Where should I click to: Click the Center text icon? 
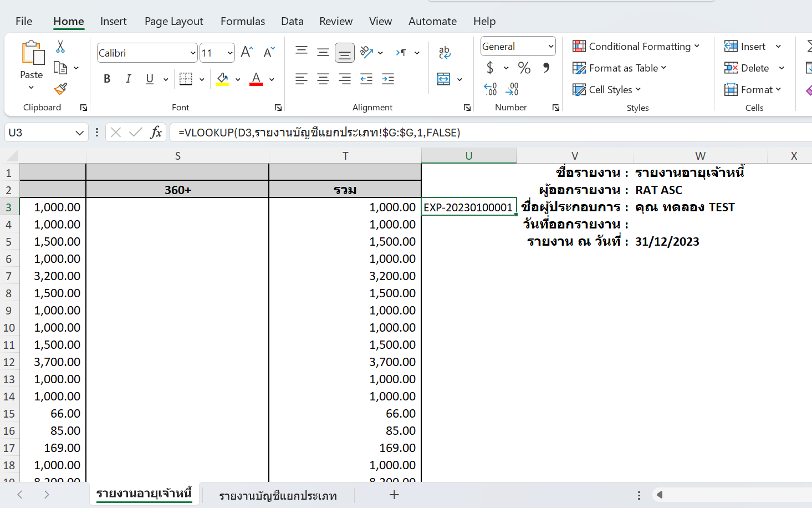tap(323, 79)
